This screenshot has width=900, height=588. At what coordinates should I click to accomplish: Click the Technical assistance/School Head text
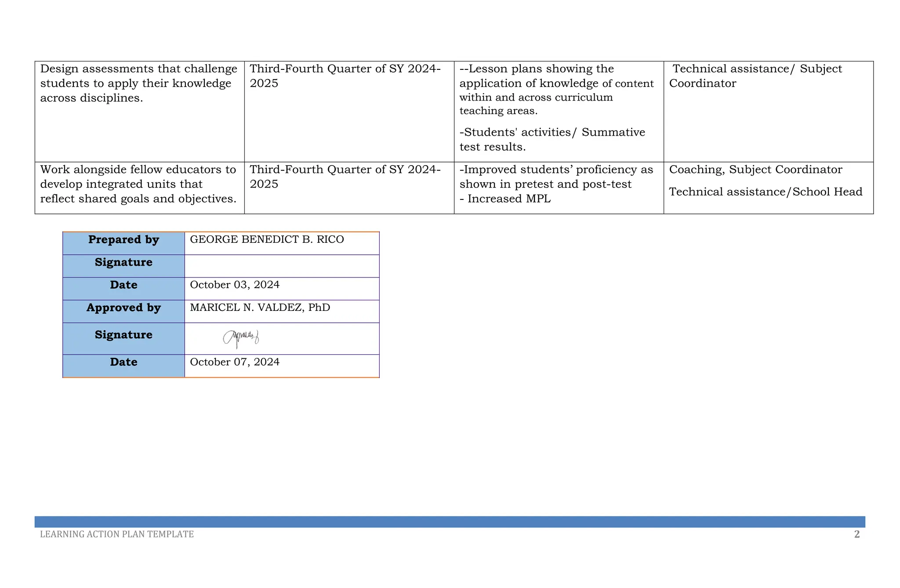[766, 192]
